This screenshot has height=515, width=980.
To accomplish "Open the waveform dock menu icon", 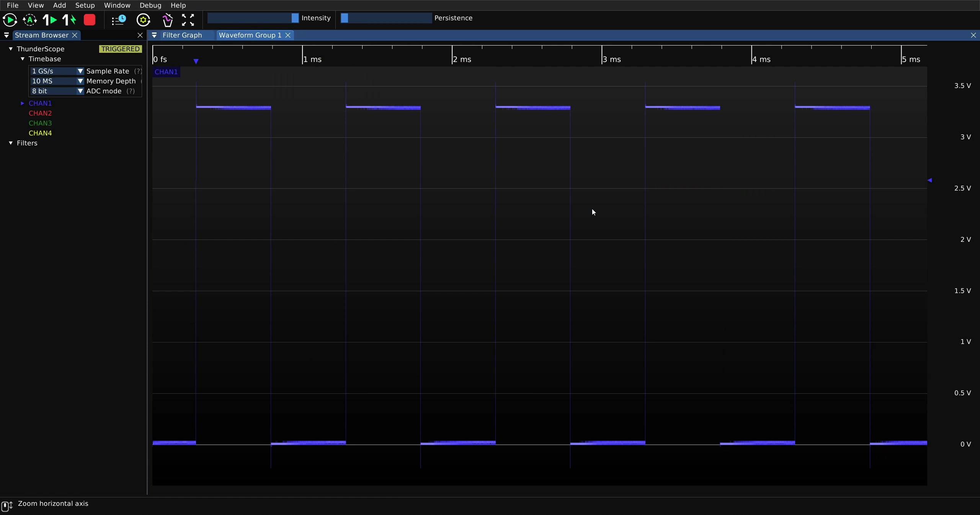I will pyautogui.click(x=154, y=35).
